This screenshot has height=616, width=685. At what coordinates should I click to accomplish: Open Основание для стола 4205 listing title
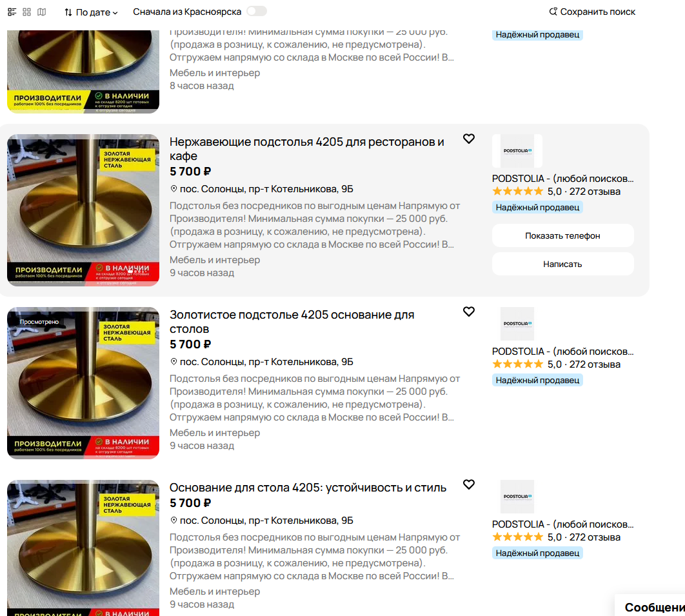[x=308, y=488]
